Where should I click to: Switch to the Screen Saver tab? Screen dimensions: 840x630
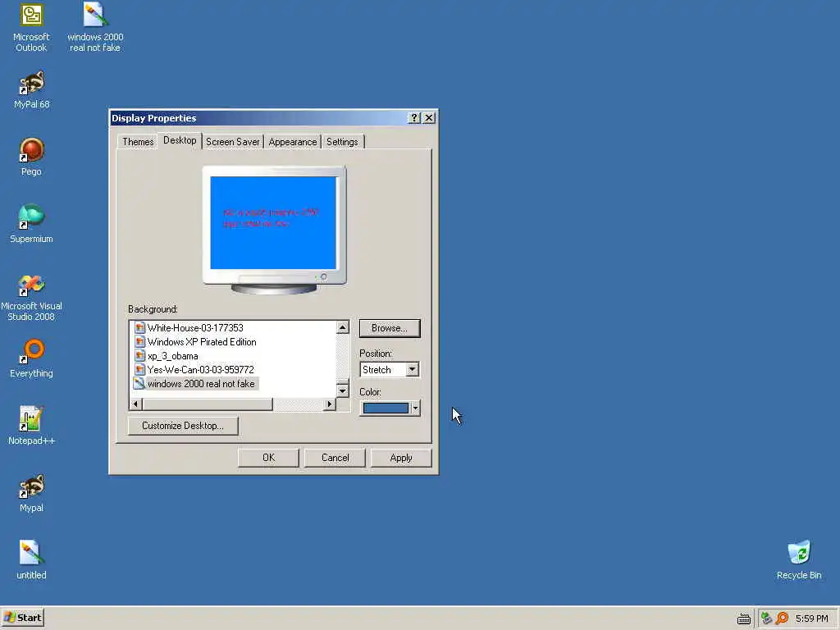[232, 142]
